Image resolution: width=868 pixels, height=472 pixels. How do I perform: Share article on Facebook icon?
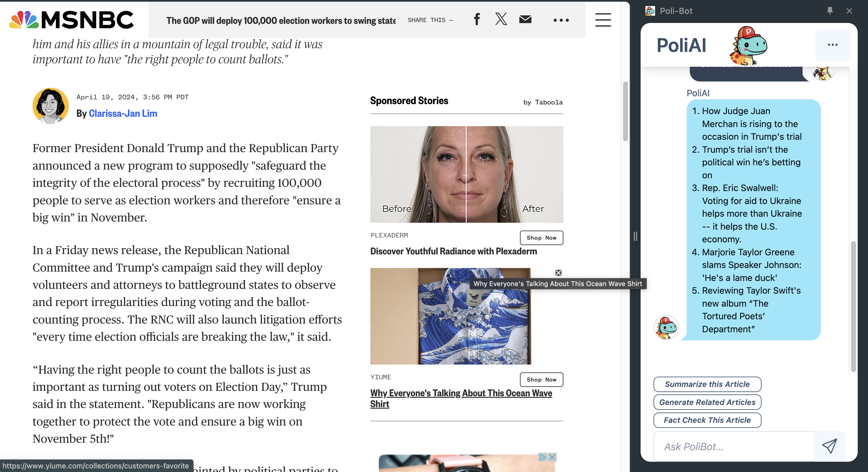477,20
